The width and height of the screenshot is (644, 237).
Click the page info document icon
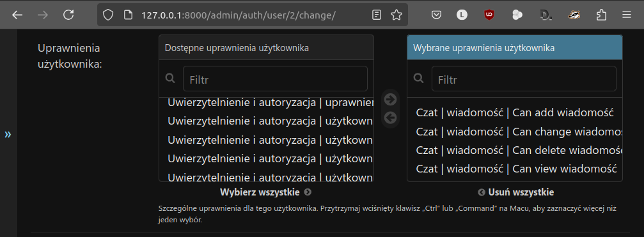pyautogui.click(x=128, y=15)
